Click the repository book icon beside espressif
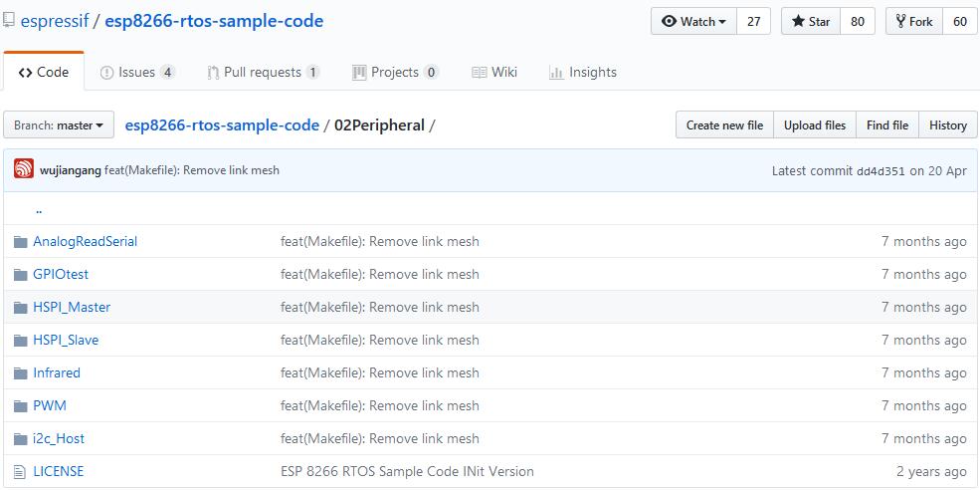 pos(8,21)
